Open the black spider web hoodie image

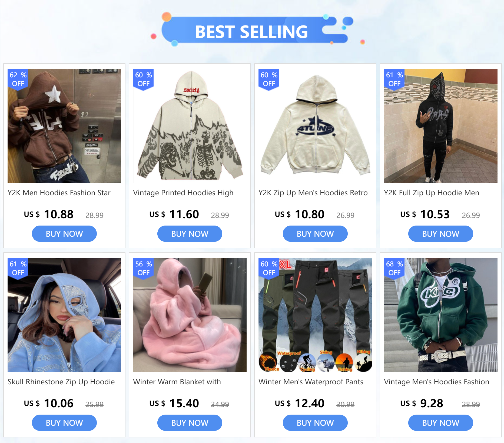[441, 126]
